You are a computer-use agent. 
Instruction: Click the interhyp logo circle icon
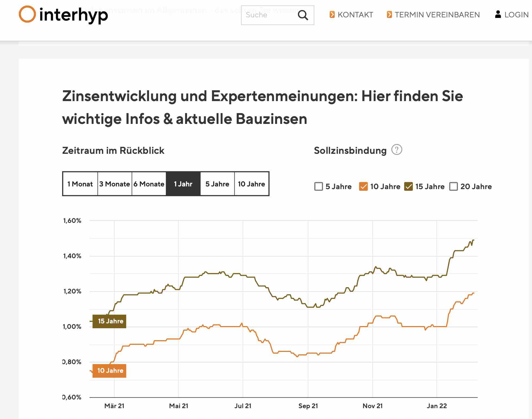[27, 14]
